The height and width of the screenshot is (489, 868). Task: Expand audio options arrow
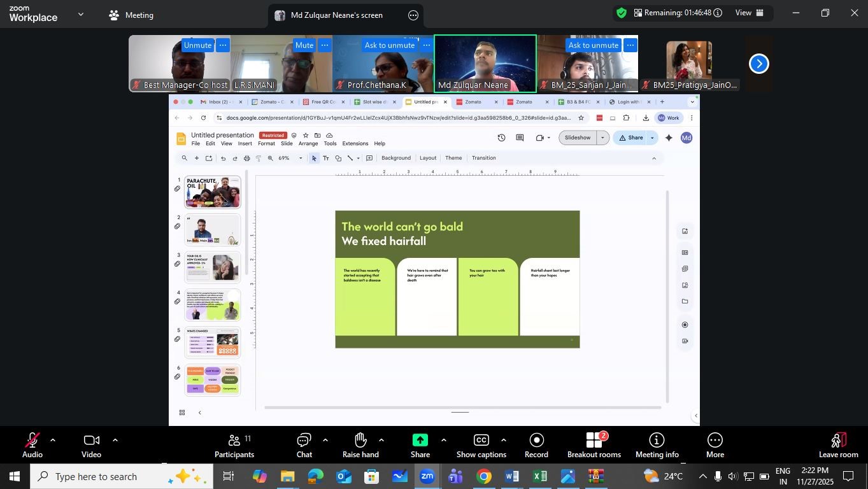(x=53, y=440)
